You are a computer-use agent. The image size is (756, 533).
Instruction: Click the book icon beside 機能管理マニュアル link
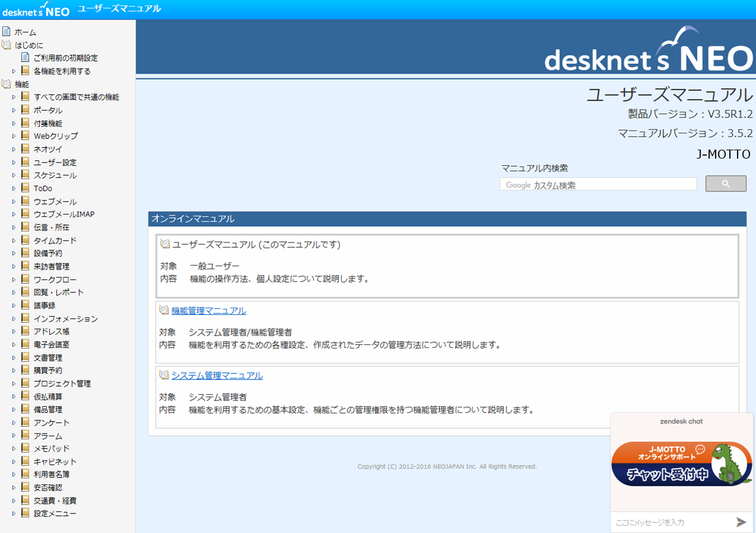pyautogui.click(x=164, y=310)
